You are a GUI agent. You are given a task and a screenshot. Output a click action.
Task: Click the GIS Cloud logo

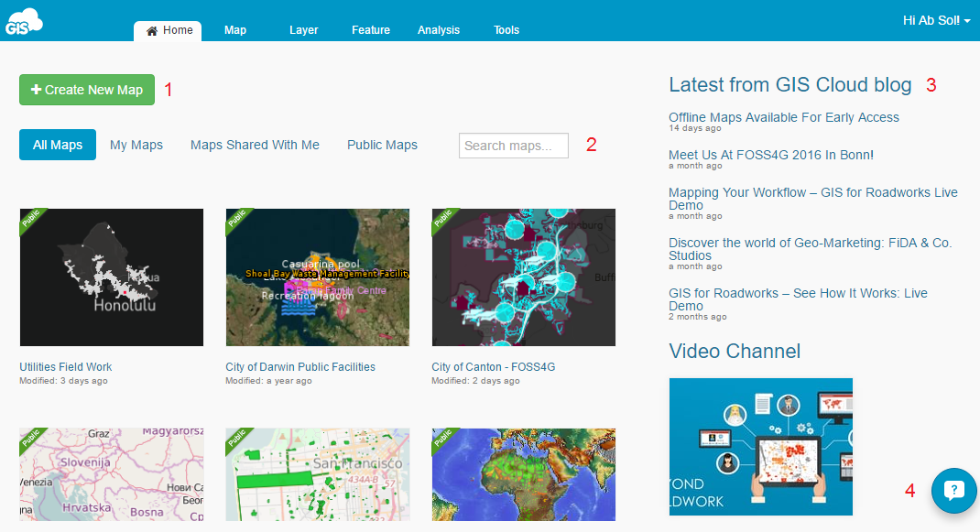[x=23, y=20]
